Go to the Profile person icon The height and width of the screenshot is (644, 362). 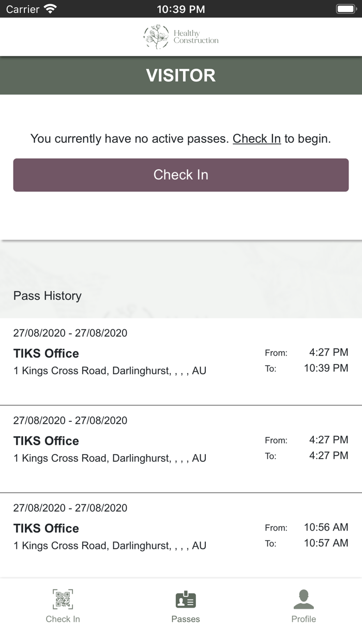point(304,599)
